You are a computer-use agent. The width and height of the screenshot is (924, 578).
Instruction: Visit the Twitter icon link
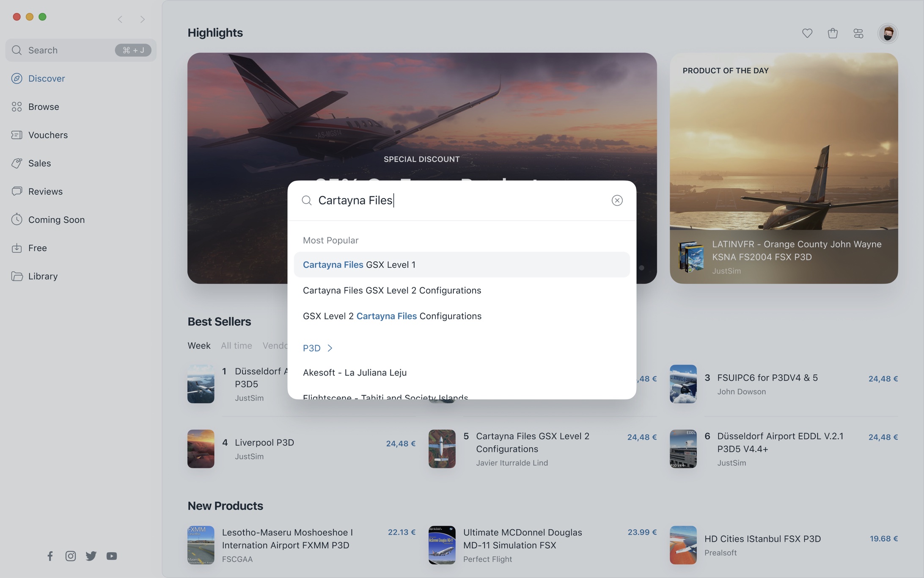[91, 556]
